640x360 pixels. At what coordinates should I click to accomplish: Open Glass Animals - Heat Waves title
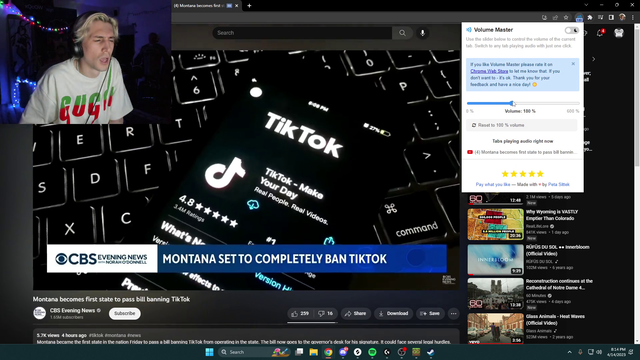click(555, 320)
